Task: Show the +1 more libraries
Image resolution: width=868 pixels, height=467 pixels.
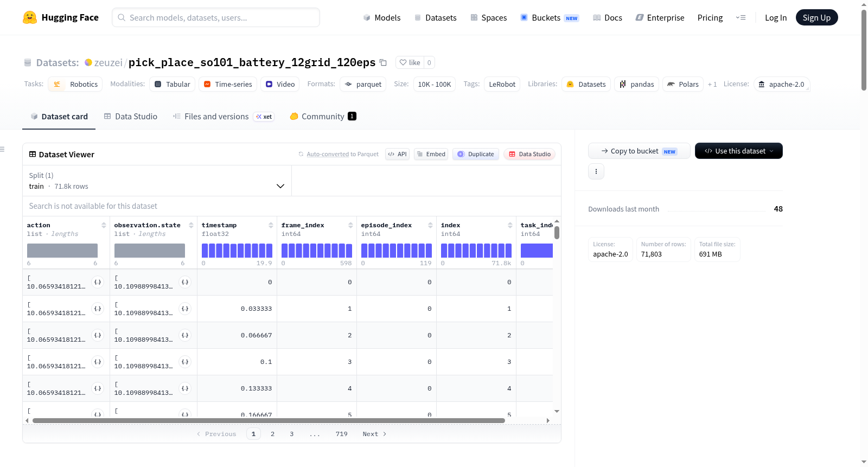Action: point(712,84)
